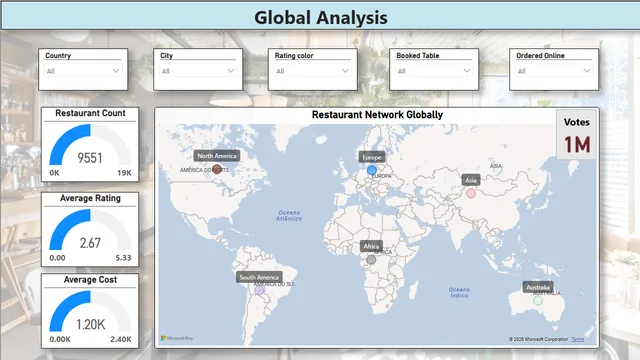
Task: Click the 'Australia' map label
Action: pos(538,287)
